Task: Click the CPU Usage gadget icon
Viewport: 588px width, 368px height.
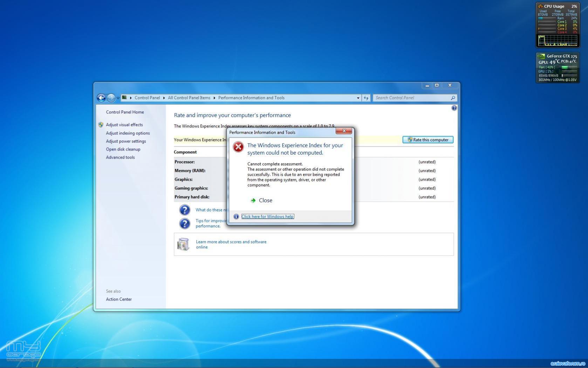Action: point(540,6)
